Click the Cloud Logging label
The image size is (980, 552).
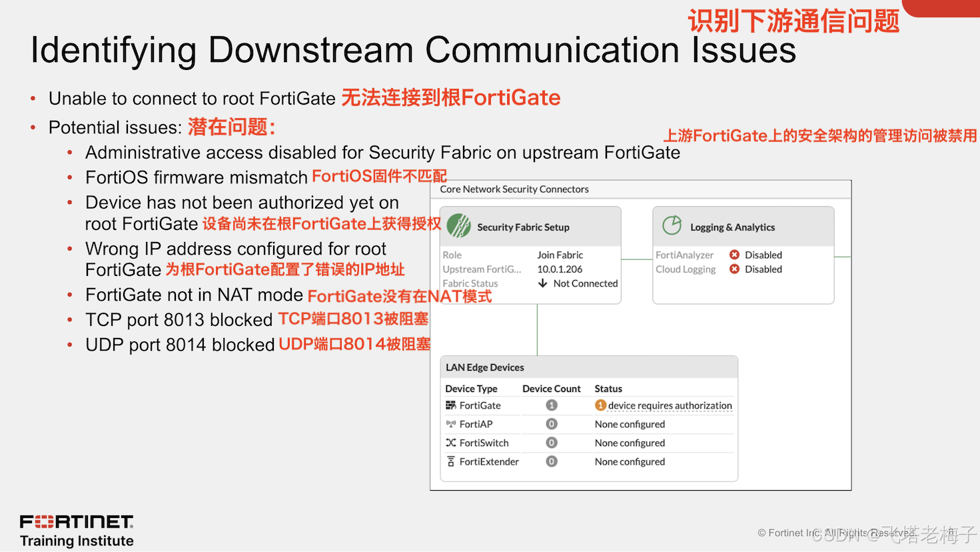coord(686,269)
